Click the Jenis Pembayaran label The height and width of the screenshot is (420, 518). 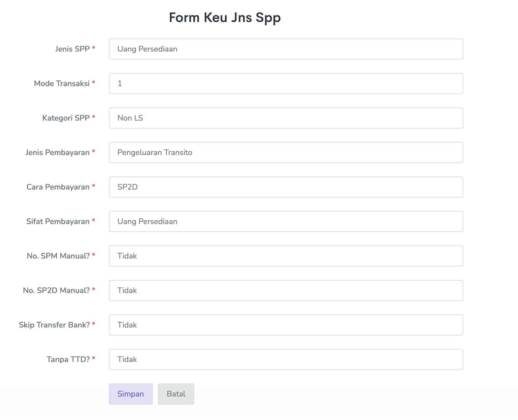point(57,152)
